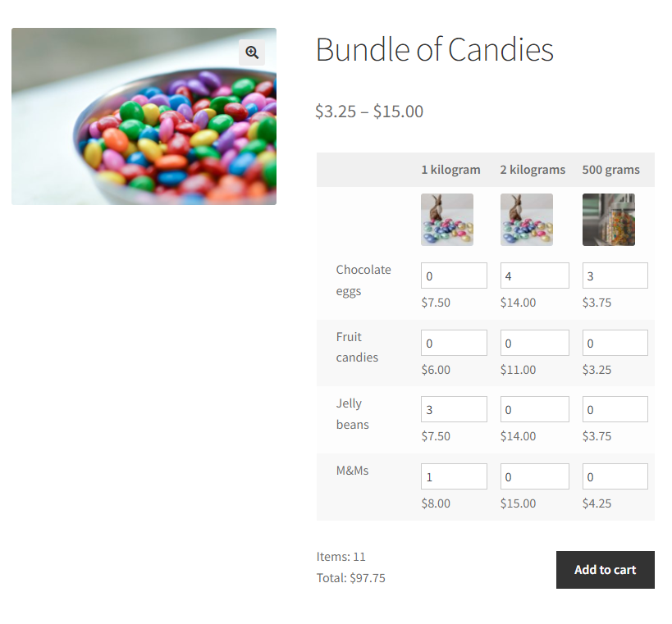672x624 pixels.
Task: Click the Jelly beans 1 kilogram quantity field
Action: [454, 408]
